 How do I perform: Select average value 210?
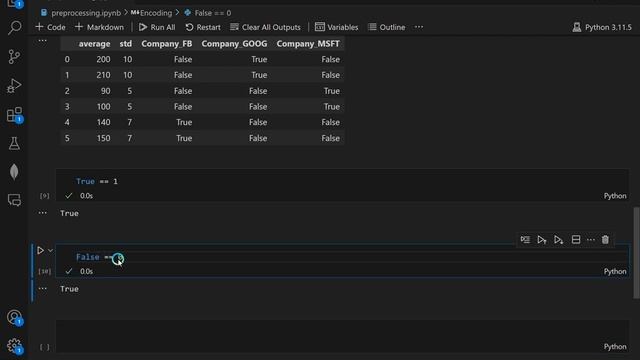(x=103, y=75)
